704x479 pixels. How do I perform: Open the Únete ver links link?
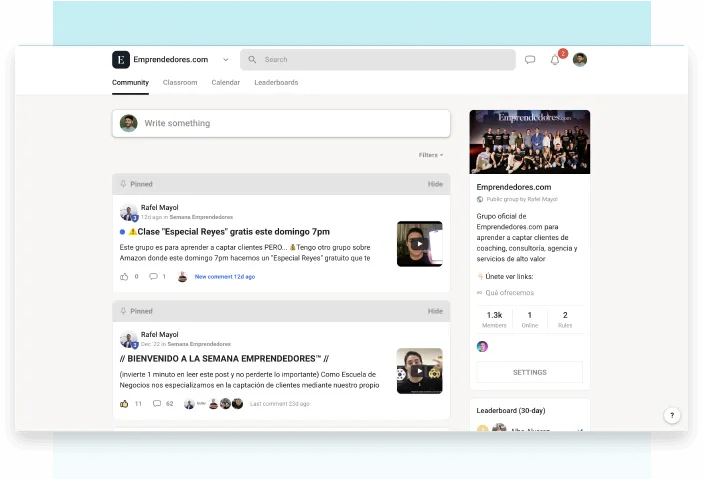click(509, 277)
